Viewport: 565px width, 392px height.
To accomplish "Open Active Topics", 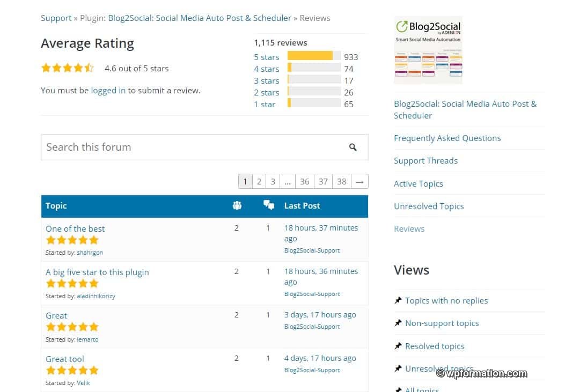I will pyautogui.click(x=419, y=183).
